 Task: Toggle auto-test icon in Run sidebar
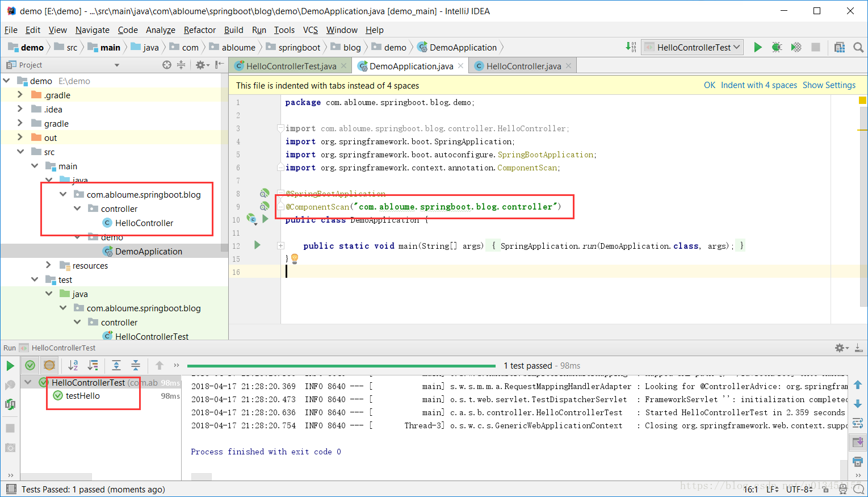pos(10,404)
